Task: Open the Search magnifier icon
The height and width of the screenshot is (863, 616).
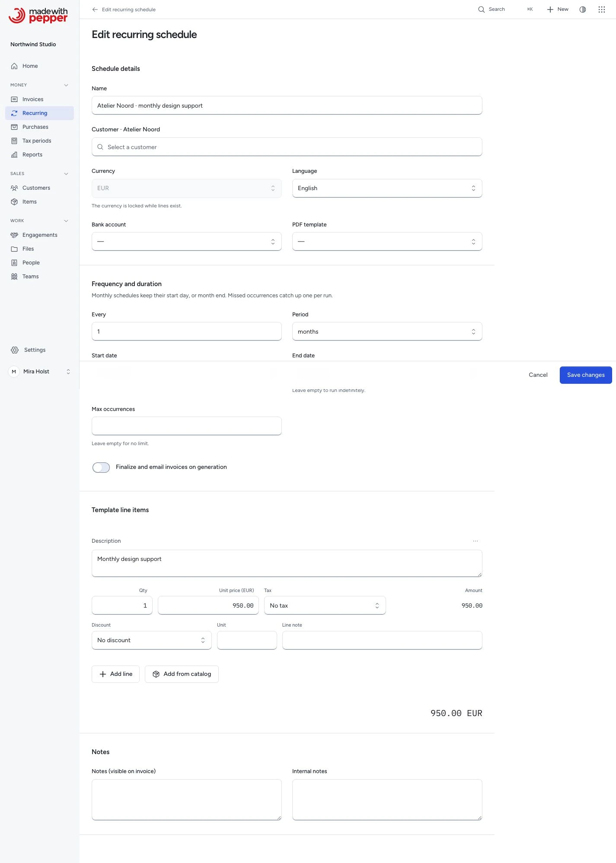Action: pos(481,10)
